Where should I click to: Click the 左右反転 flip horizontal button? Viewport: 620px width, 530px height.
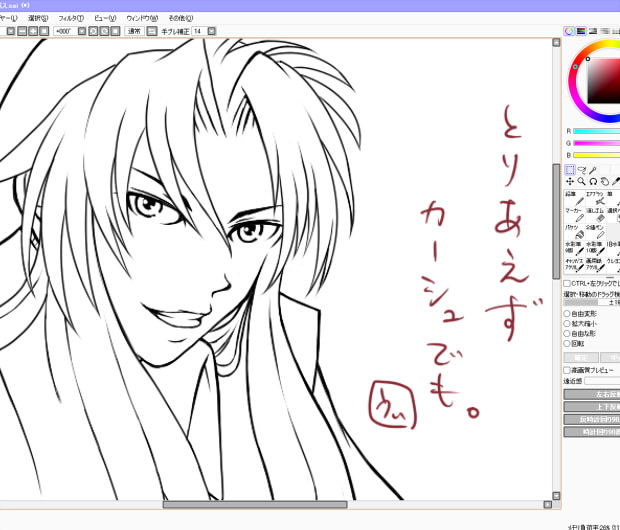click(592, 394)
